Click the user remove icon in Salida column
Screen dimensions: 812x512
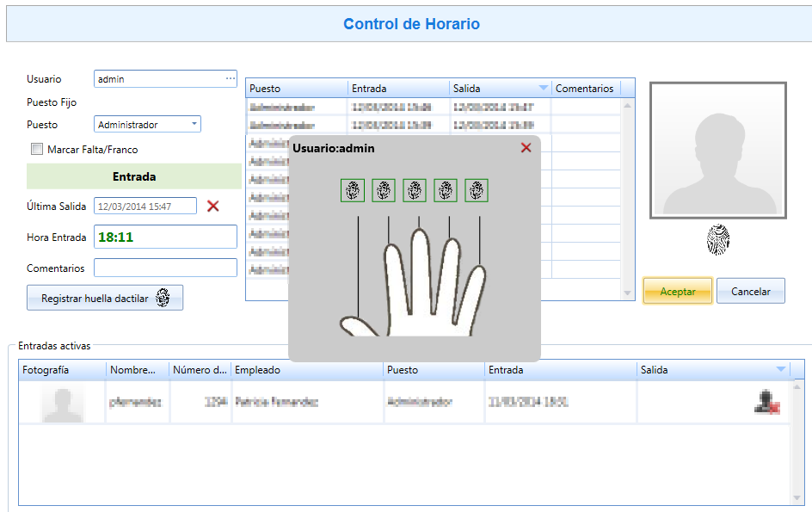click(x=767, y=402)
